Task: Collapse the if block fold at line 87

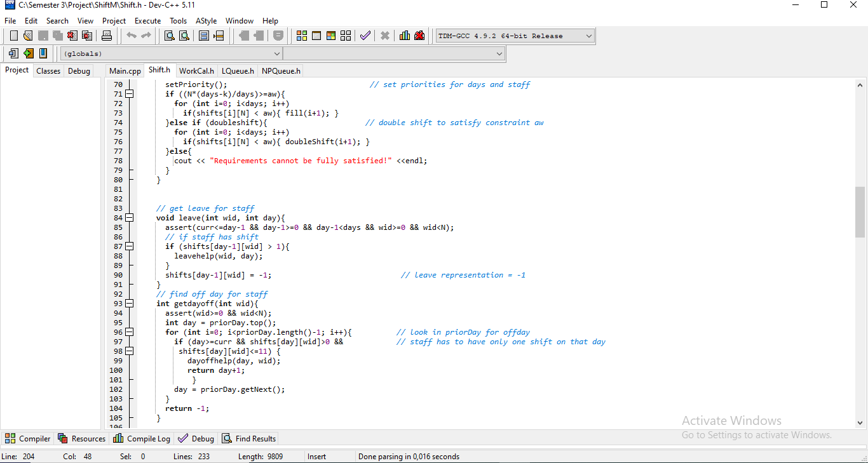Action: point(130,246)
